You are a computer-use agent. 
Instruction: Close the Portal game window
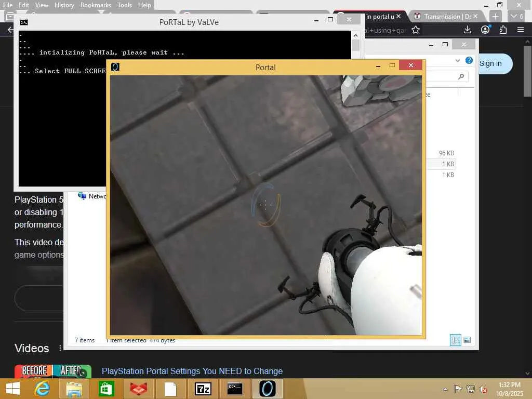click(411, 65)
